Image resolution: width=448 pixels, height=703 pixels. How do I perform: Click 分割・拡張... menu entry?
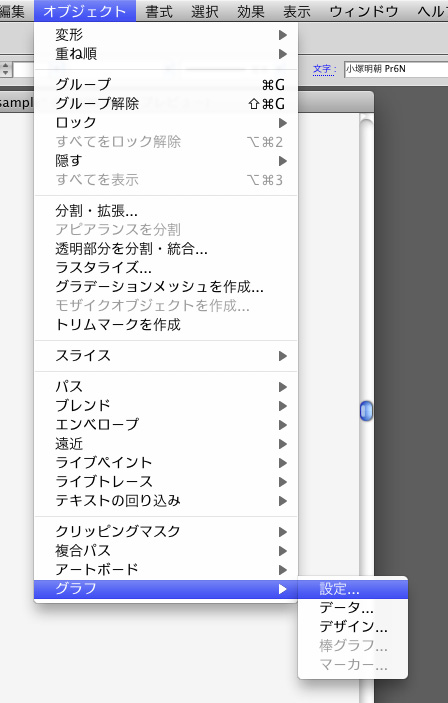click(166, 210)
